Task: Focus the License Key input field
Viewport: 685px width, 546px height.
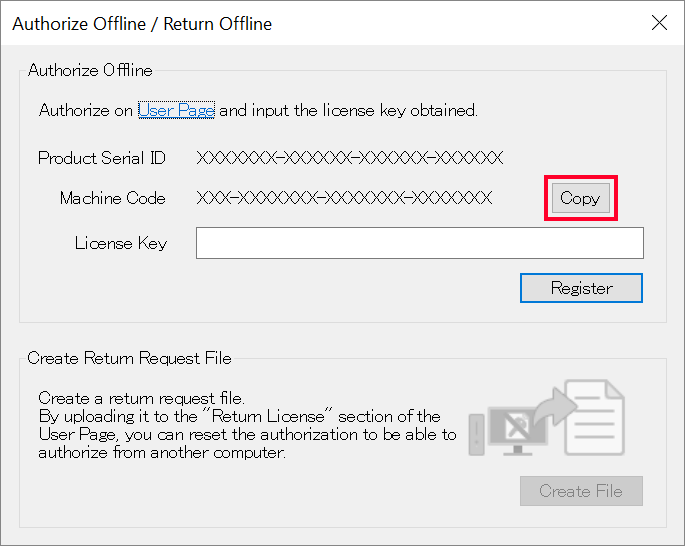Action: click(x=419, y=243)
